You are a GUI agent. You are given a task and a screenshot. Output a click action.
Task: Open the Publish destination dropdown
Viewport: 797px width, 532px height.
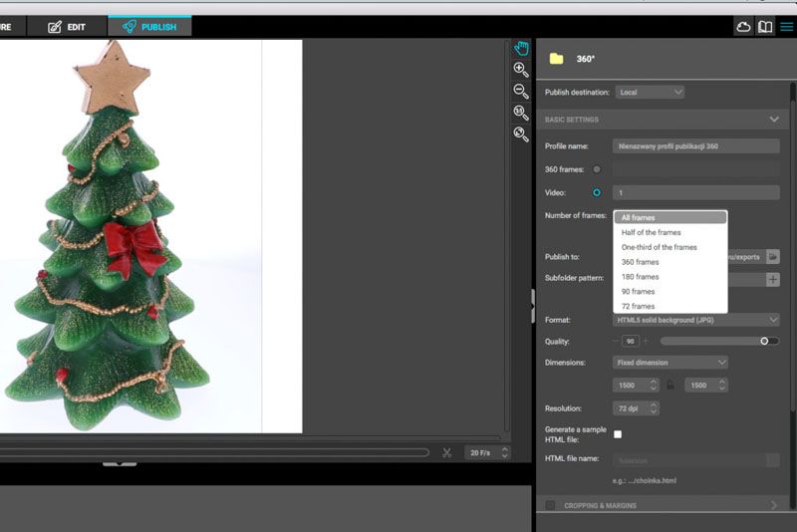(650, 93)
